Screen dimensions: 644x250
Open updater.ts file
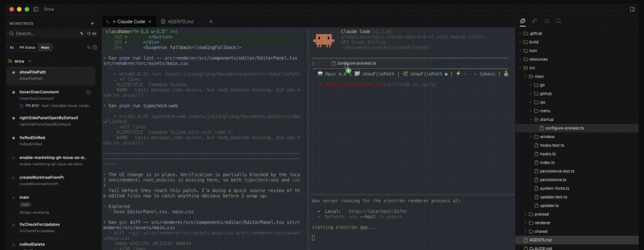[577, 205]
